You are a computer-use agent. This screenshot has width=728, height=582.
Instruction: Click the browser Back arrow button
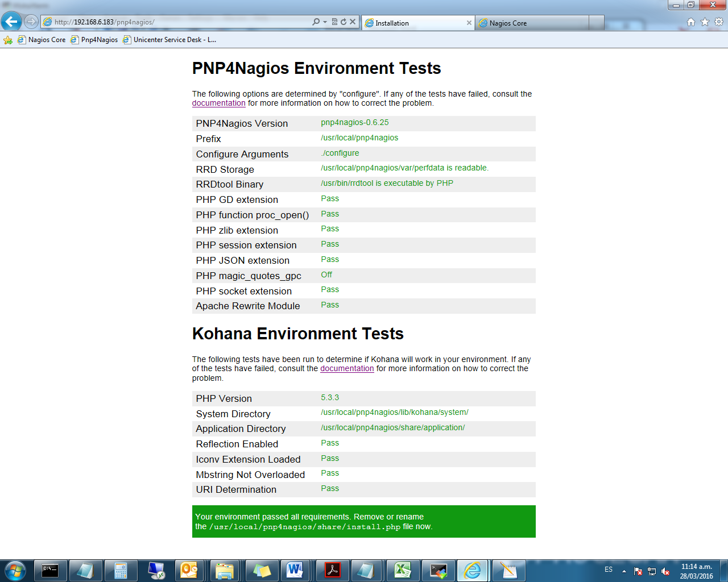[x=11, y=22]
